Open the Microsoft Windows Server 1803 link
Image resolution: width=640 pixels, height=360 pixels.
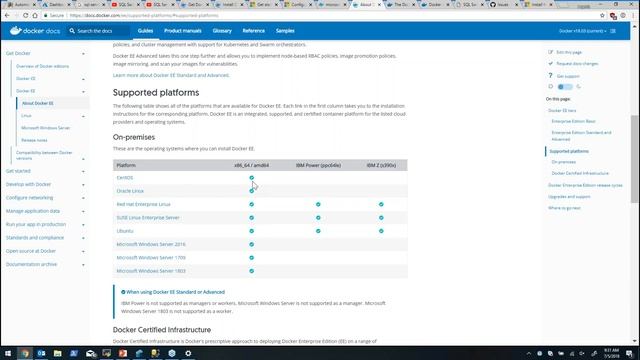tap(151, 271)
